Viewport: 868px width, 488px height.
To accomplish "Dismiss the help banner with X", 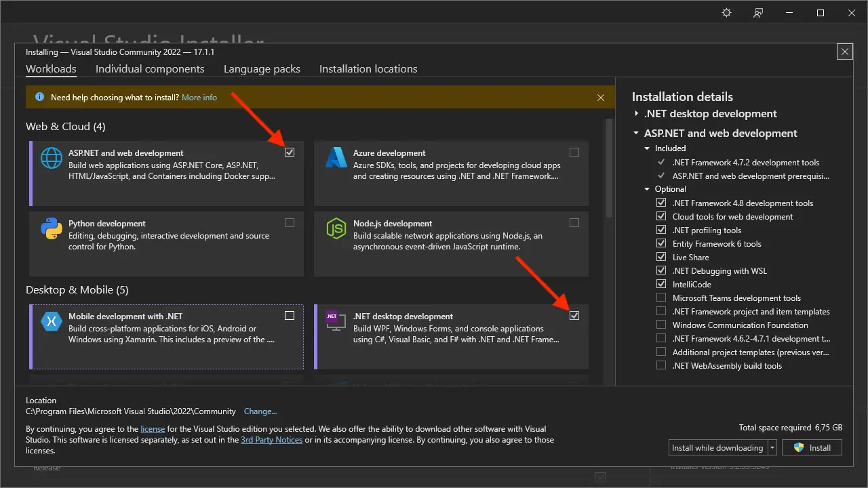I will [x=601, y=98].
